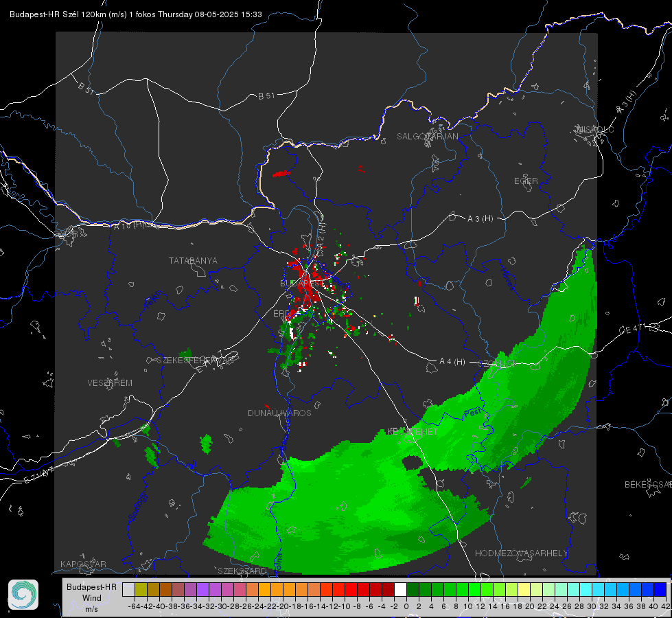Click the oval hole in green echo band
The image size is (672, 618).
point(413,463)
